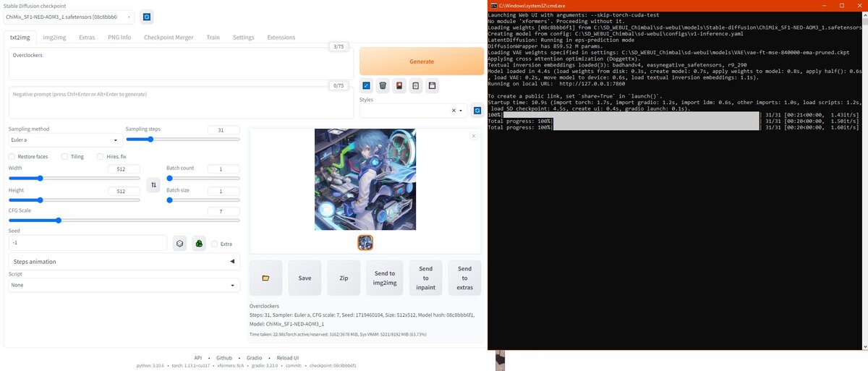Click the prompt box containing Overclockers
Viewport: 868px width, 371px height.
[x=181, y=64]
